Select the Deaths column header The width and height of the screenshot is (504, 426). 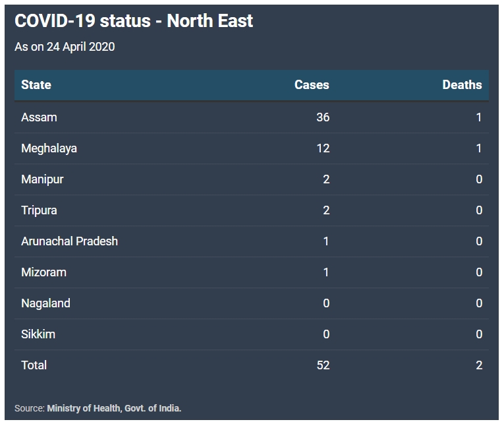462,85
